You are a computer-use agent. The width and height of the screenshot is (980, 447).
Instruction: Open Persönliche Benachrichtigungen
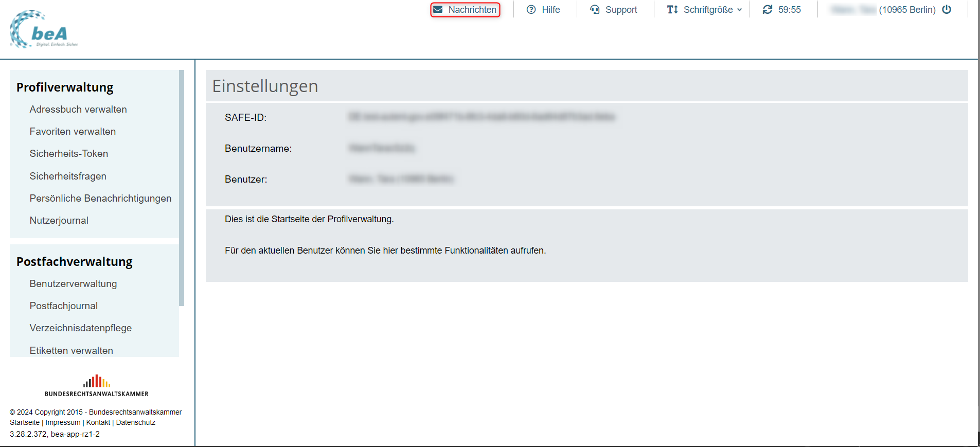pos(100,199)
